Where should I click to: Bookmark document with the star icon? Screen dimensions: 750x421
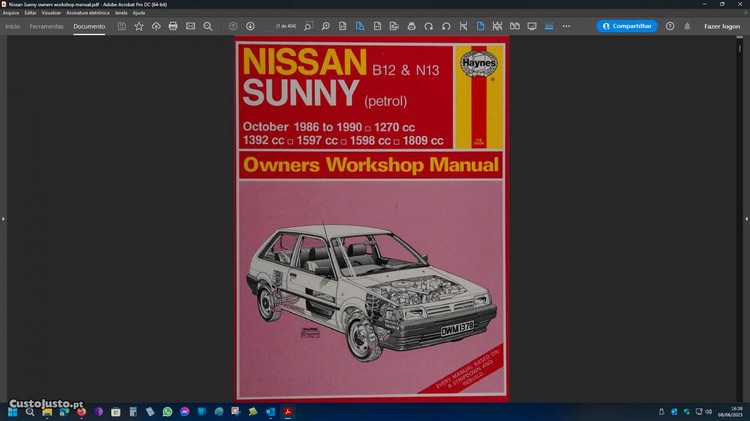139,26
